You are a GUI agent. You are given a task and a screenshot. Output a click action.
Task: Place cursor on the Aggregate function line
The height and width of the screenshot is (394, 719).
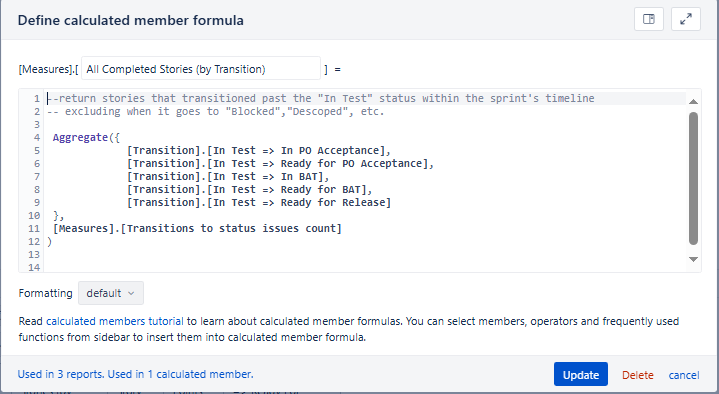86,138
